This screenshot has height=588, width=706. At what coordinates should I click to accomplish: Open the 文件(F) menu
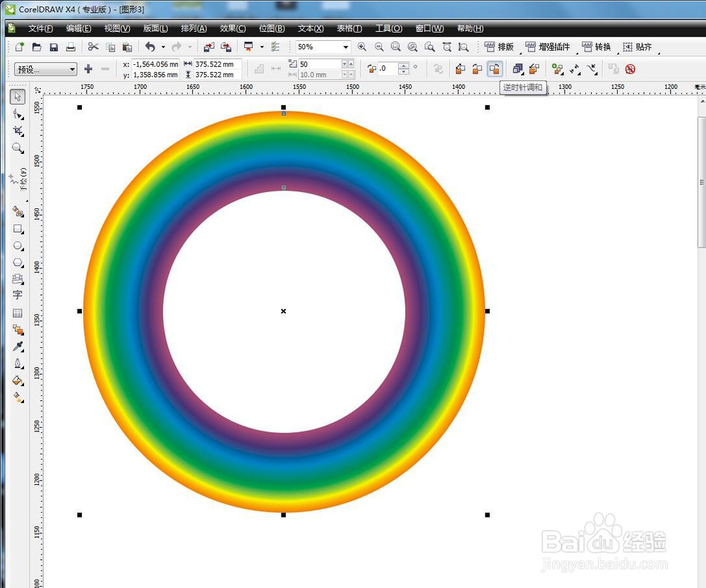pos(40,28)
